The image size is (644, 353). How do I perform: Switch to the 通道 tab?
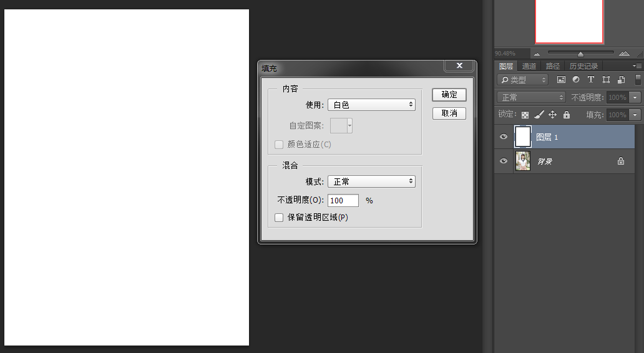coord(529,66)
